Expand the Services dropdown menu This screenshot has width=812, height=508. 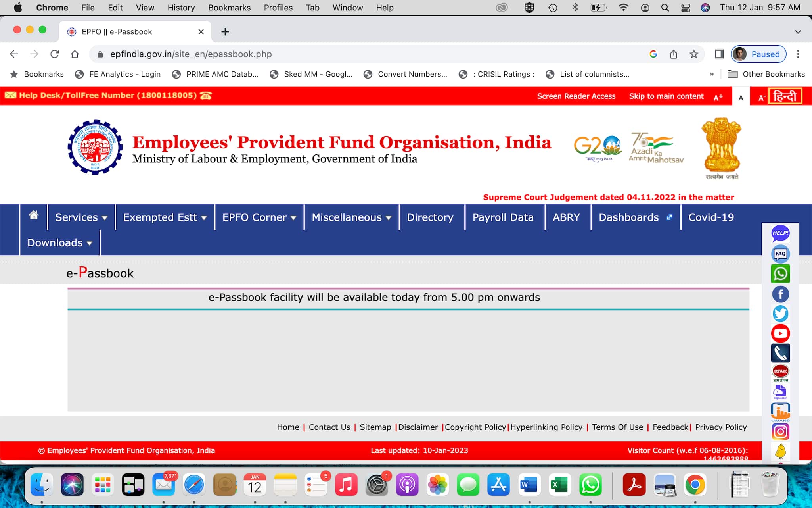click(x=81, y=217)
